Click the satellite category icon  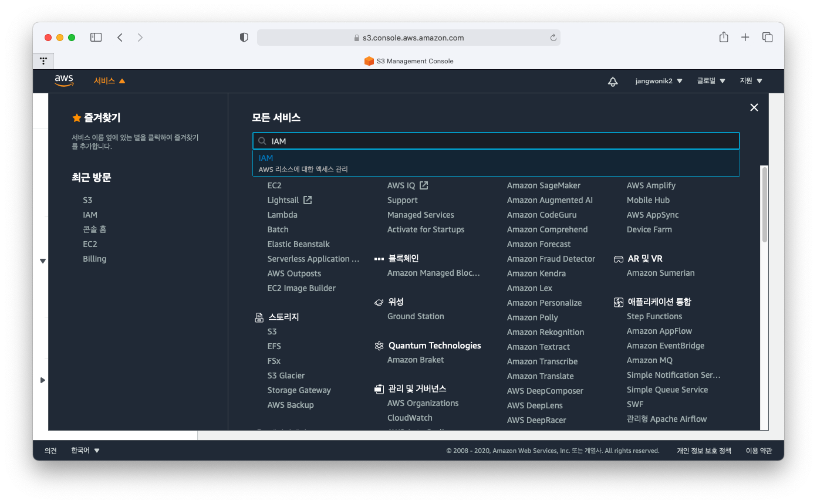coord(379,302)
